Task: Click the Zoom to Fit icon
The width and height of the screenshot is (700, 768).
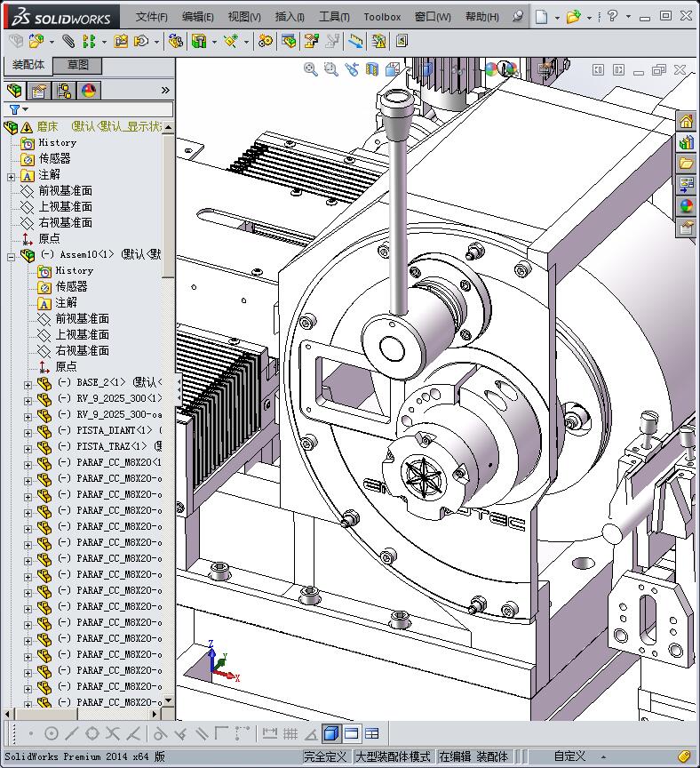Action: point(310,69)
